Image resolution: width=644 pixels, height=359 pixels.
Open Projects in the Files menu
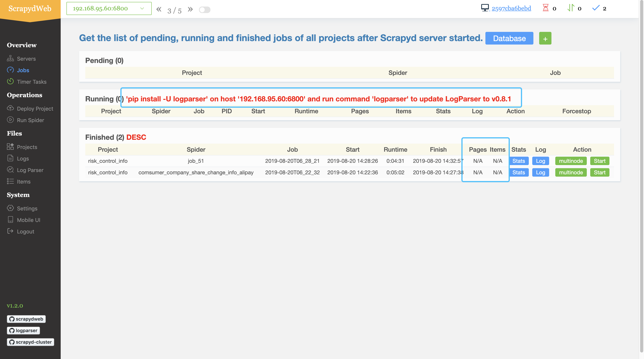tap(27, 147)
